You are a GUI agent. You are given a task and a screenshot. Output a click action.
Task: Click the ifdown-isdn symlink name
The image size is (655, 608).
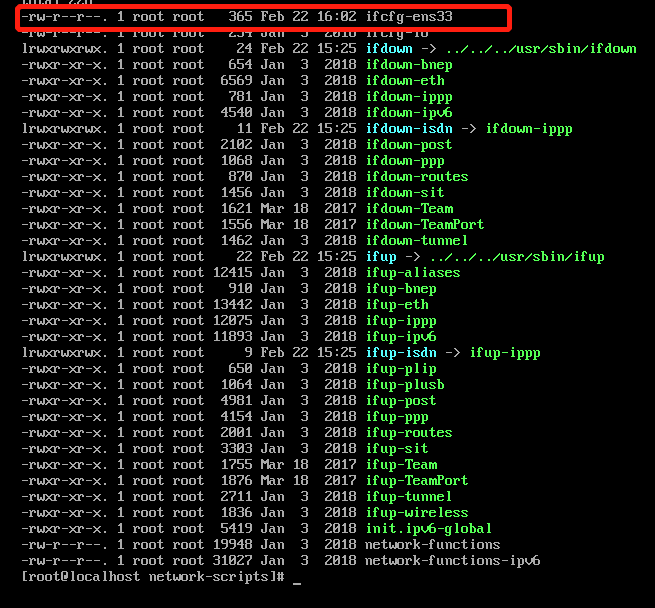point(409,129)
